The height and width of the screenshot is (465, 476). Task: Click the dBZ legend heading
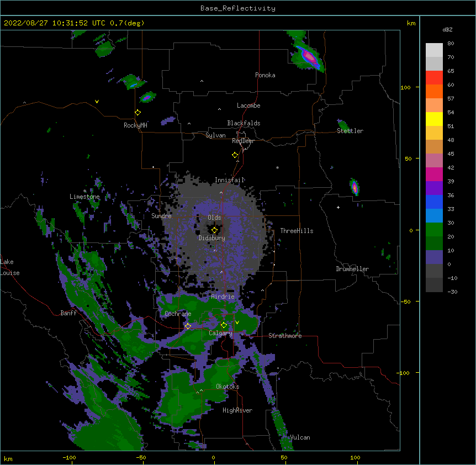pos(447,30)
